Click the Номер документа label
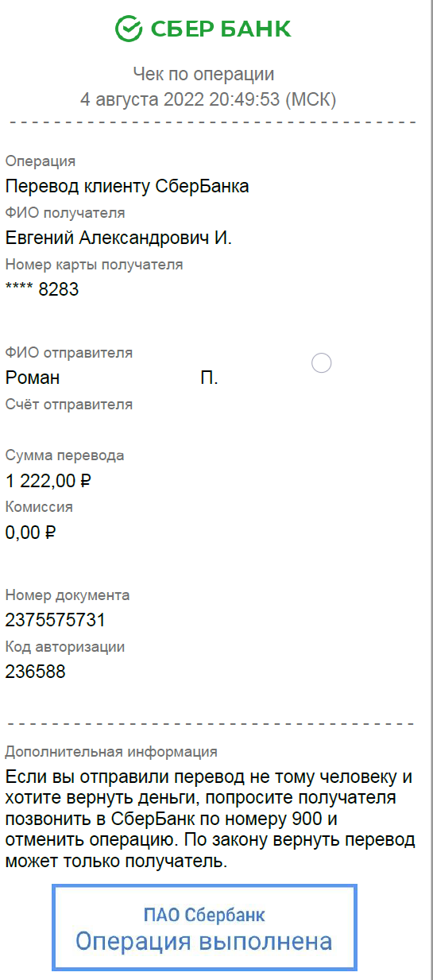The image size is (433, 980). pyautogui.click(x=68, y=595)
